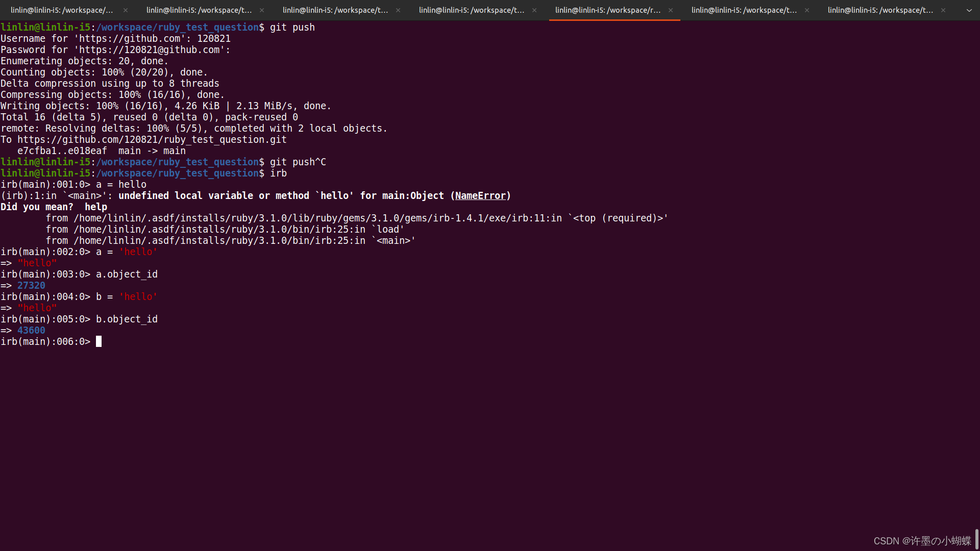
Task: Open the tab list dropdown arrow
Action: [969, 10]
